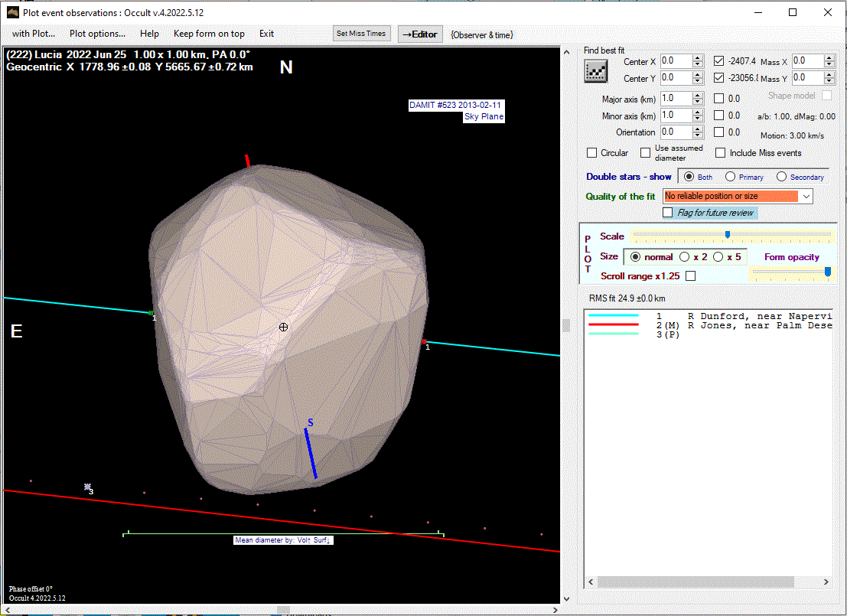Adjust the plot Scale slider
The image size is (847, 616).
pyautogui.click(x=727, y=235)
